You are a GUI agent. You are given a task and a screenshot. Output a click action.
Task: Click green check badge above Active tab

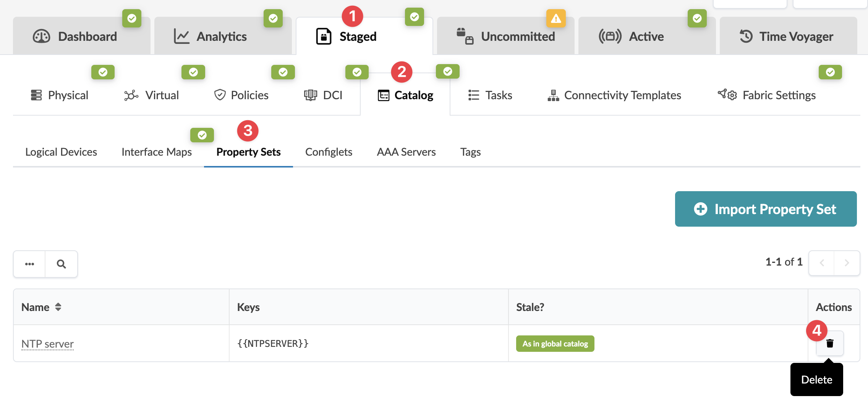pos(697,18)
